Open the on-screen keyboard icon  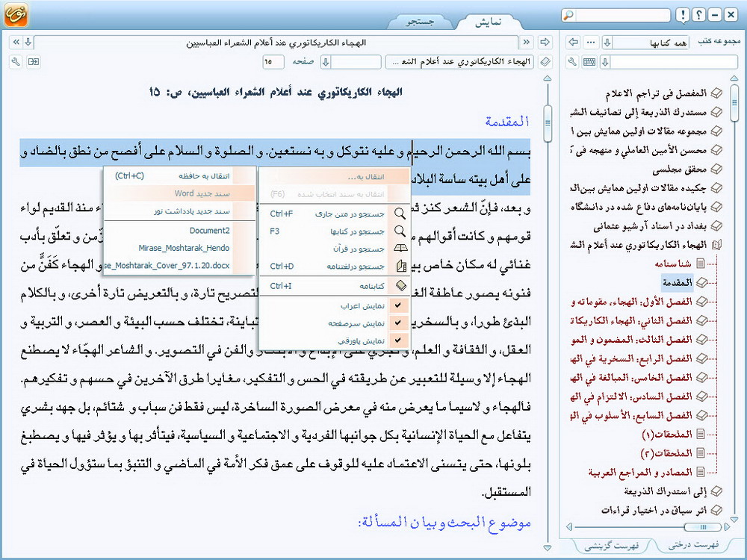tap(589, 62)
